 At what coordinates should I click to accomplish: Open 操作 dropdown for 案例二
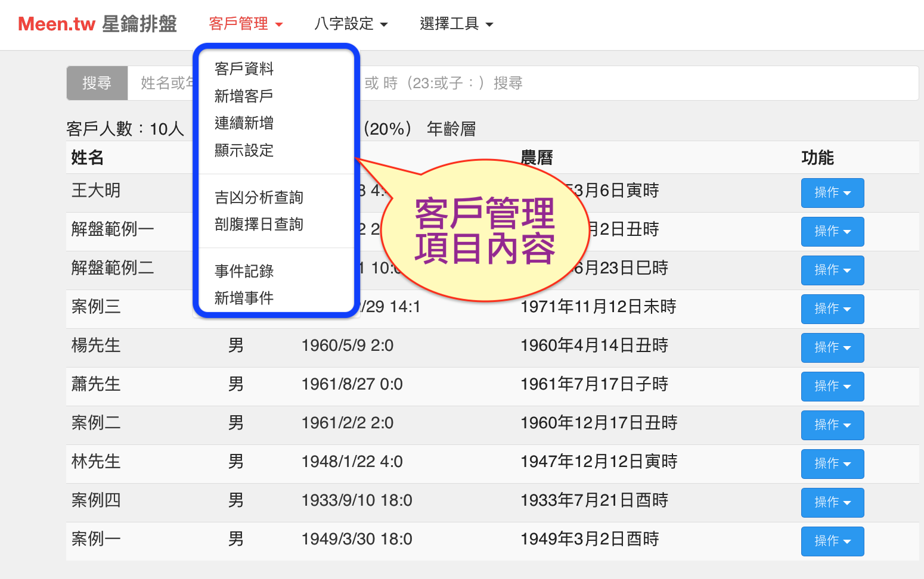[832, 425]
